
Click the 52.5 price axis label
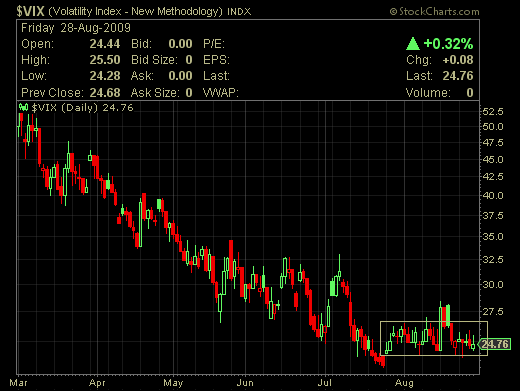pyautogui.click(x=493, y=111)
